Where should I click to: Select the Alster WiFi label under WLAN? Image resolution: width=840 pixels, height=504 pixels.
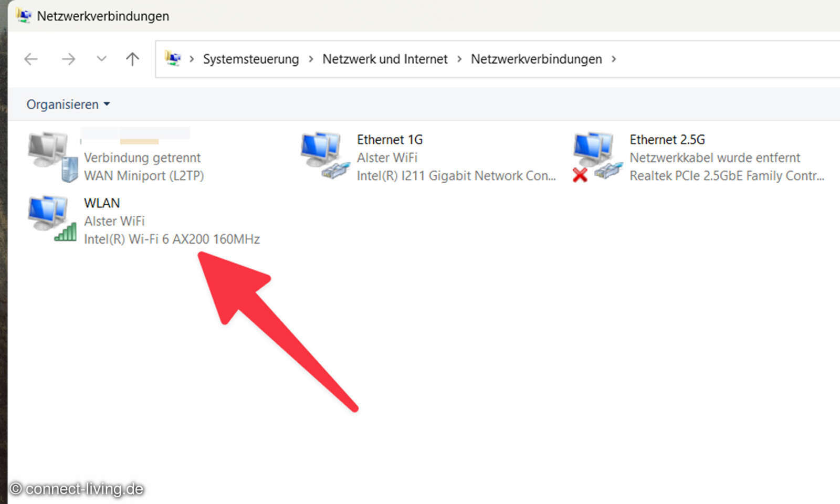point(114,221)
